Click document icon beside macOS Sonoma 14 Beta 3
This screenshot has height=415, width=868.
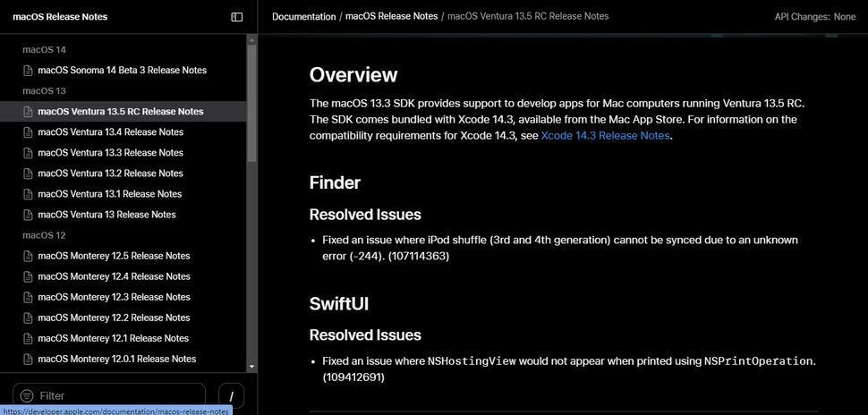[28, 71]
